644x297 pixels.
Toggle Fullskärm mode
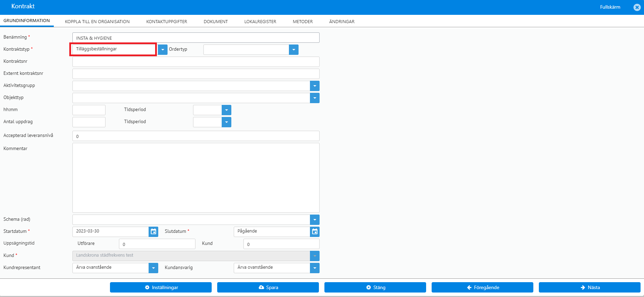coord(610,7)
